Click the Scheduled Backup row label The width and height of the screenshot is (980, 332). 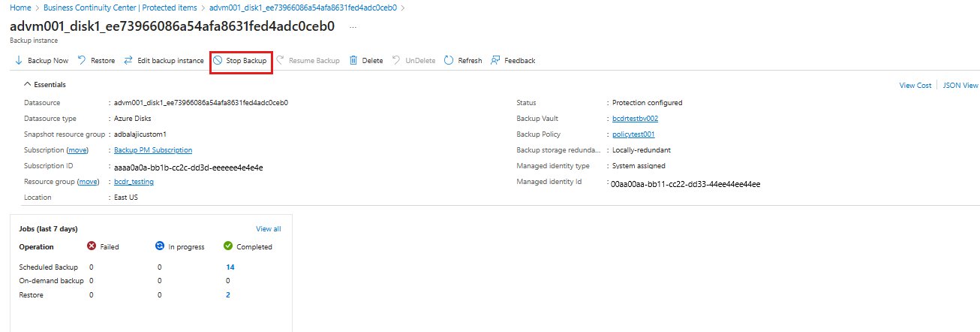tap(48, 267)
